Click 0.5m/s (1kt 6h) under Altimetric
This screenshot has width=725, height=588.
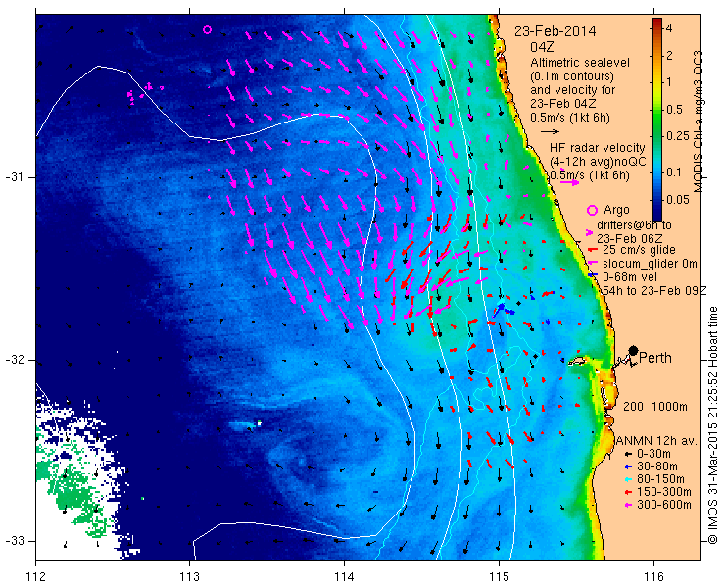point(569,118)
